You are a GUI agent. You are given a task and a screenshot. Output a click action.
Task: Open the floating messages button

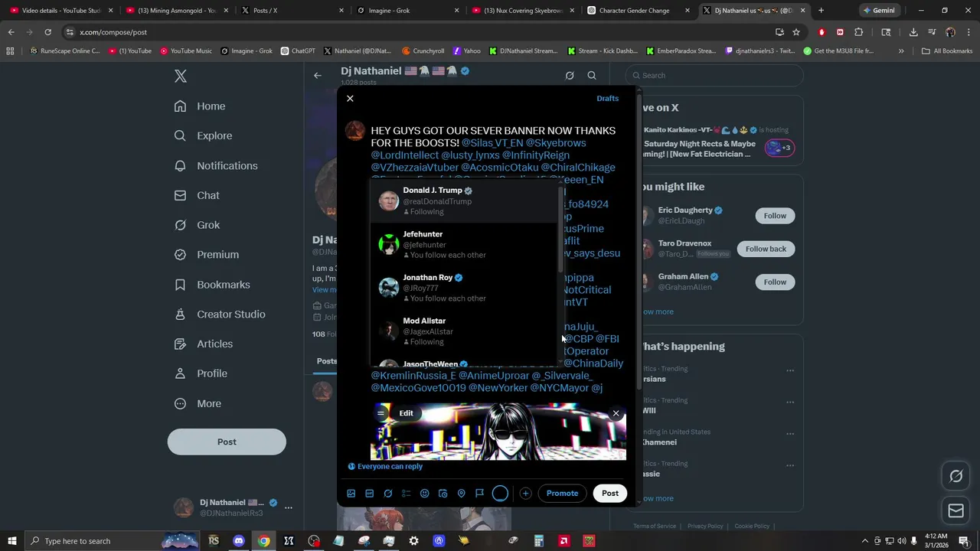pyautogui.click(x=955, y=510)
